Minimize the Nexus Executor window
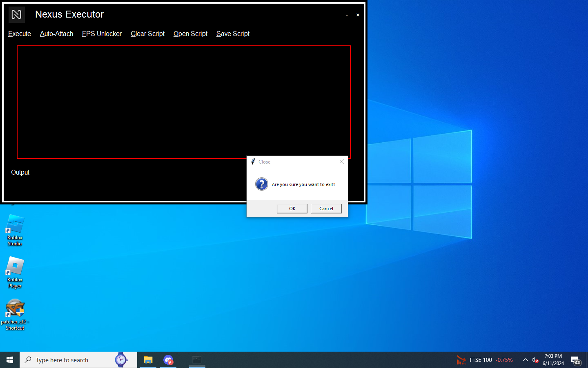The image size is (588, 368). [x=347, y=15]
